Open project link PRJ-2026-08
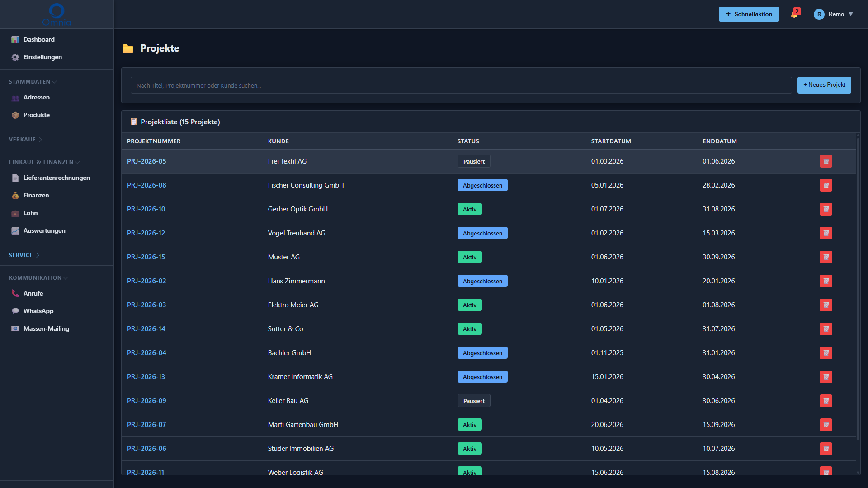The width and height of the screenshot is (868, 488). click(x=146, y=185)
